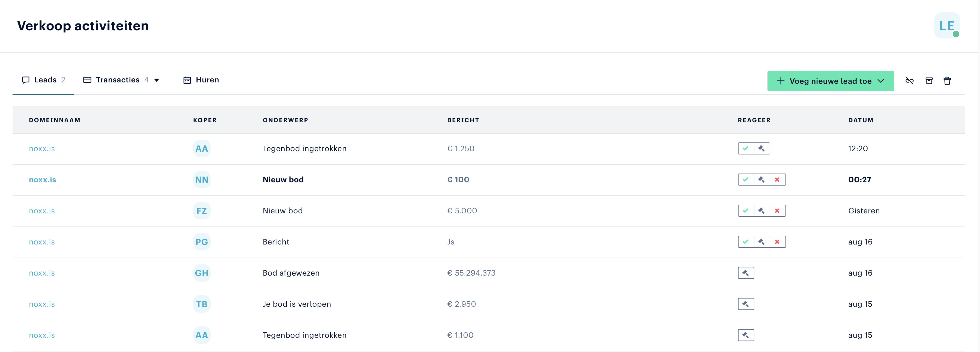Click the KOPER column header
Viewport: 980px width, 352px height.
click(205, 120)
